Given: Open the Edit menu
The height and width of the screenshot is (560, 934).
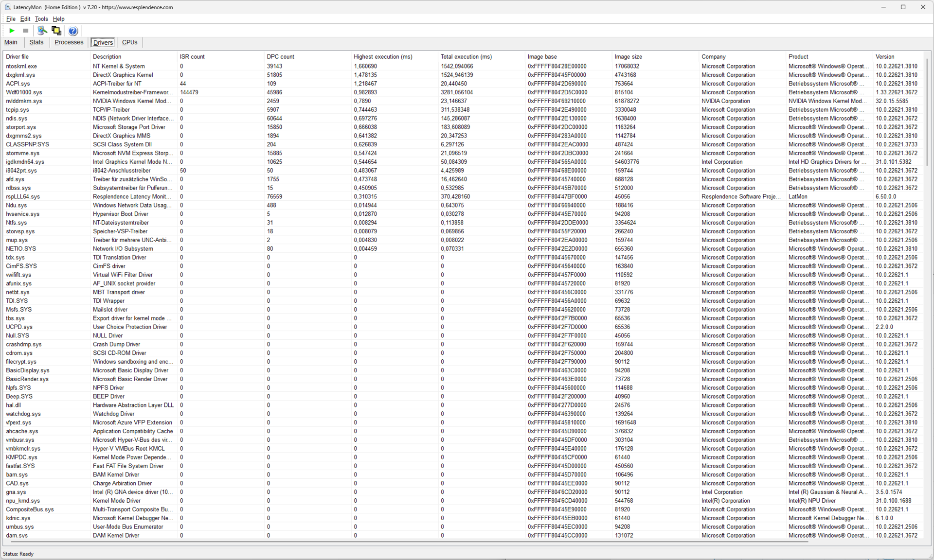Looking at the screenshot, I should point(25,19).
